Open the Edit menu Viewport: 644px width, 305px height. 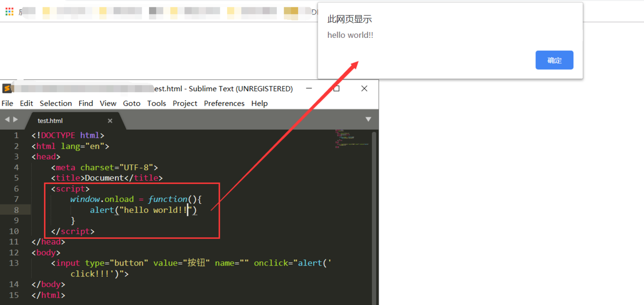(26, 103)
